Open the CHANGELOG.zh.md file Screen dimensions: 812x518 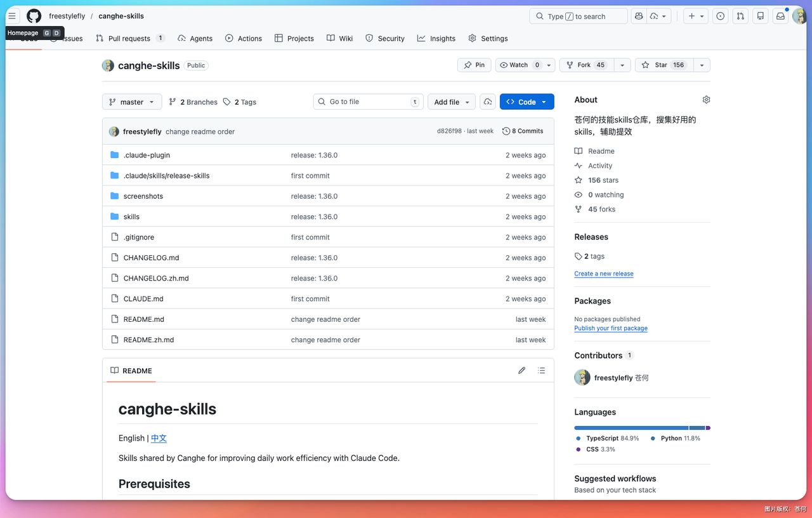[156, 278]
